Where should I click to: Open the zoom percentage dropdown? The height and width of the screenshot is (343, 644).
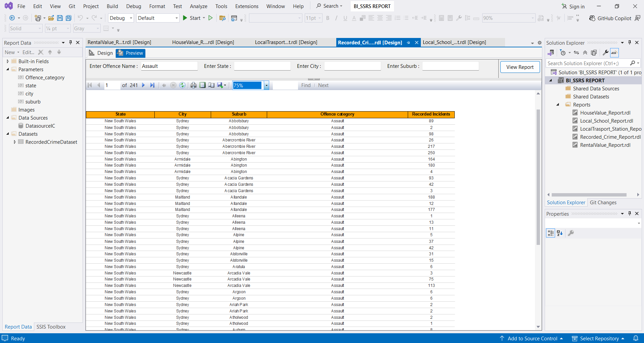click(x=266, y=85)
